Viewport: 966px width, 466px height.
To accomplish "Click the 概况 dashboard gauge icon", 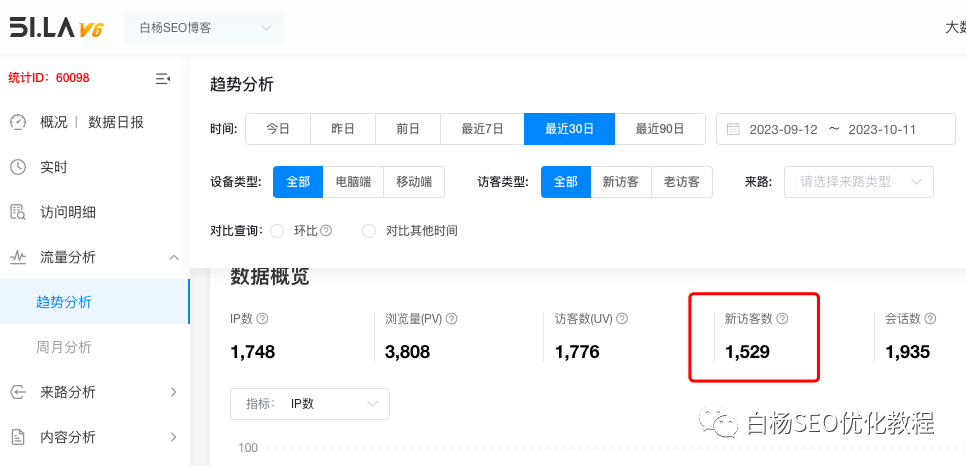I will 18,122.
